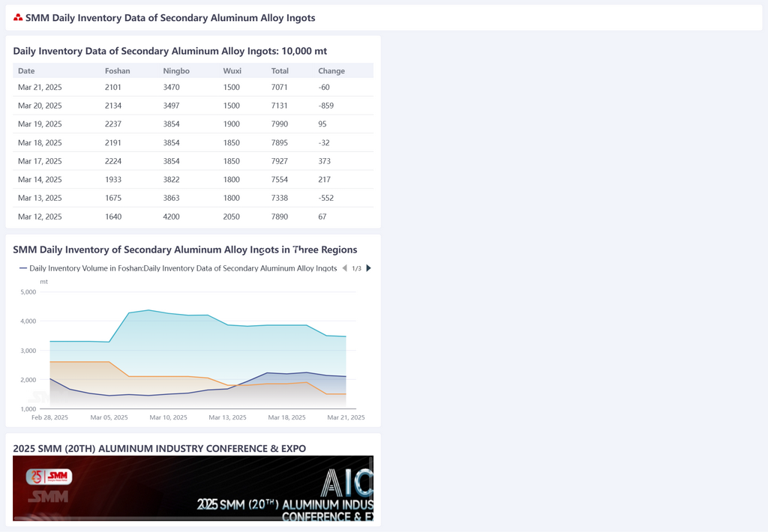The height and width of the screenshot is (532, 768).
Task: Click Foshan value 2191
Action: pyautogui.click(x=113, y=143)
